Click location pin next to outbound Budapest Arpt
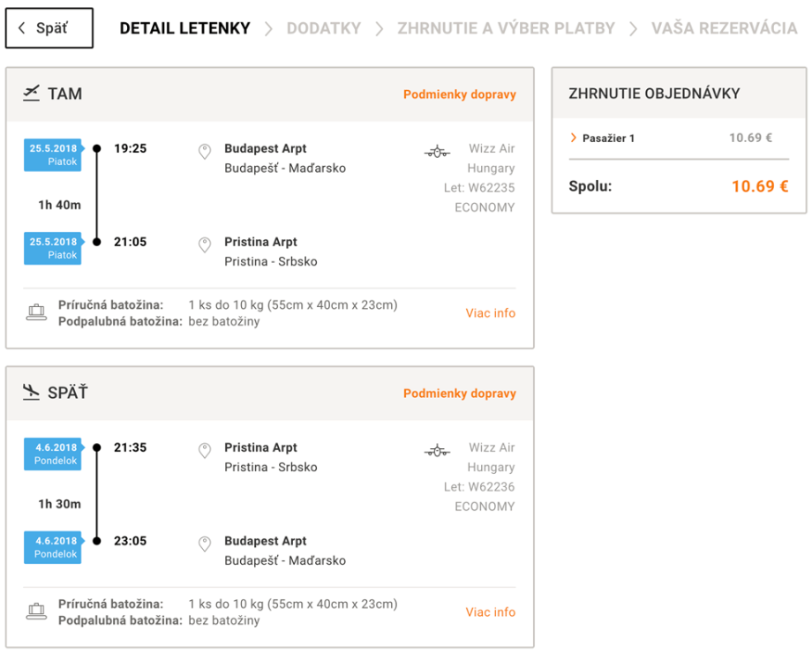 coord(205,152)
